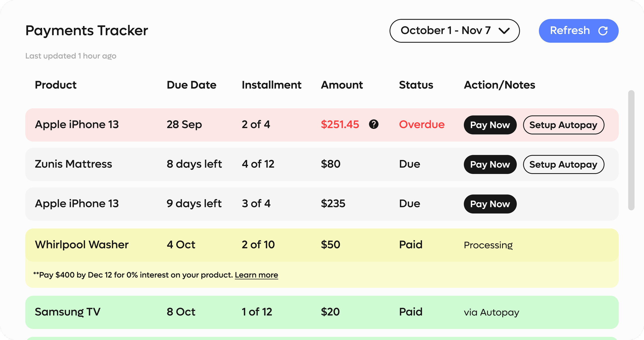Open the October 1 - Nov 7 selector
644x340 pixels.
pos(446,31)
